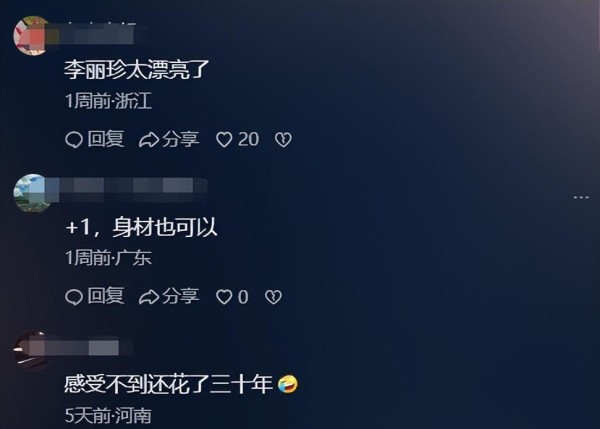Like the comment with 20 likes
Viewport: 600px width, 429px height.
point(224,140)
